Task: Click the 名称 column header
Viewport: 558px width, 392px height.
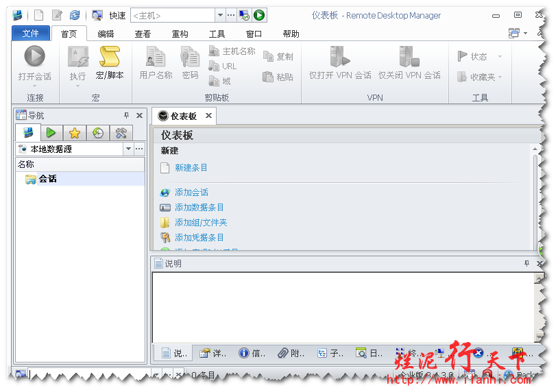Action: [x=80, y=164]
